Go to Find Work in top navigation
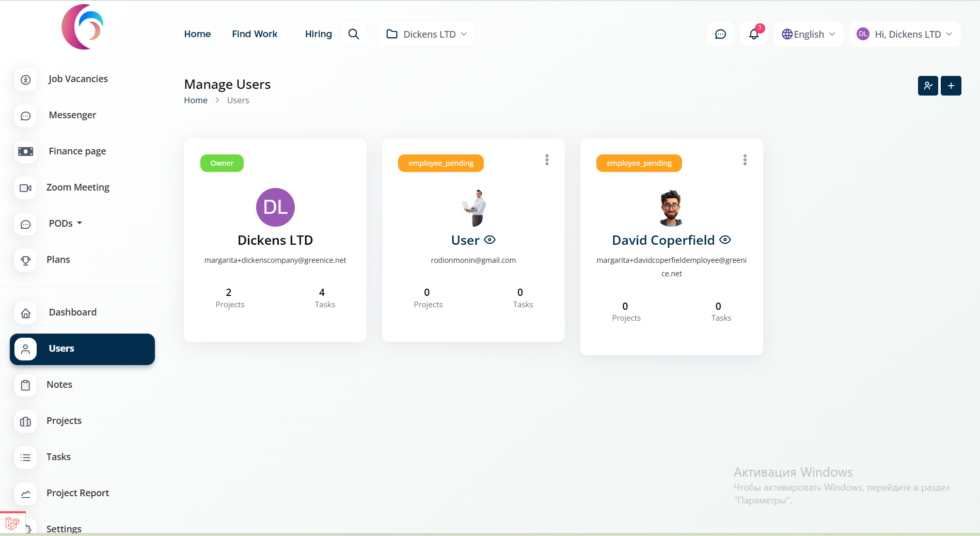This screenshot has height=536, width=980. (255, 34)
